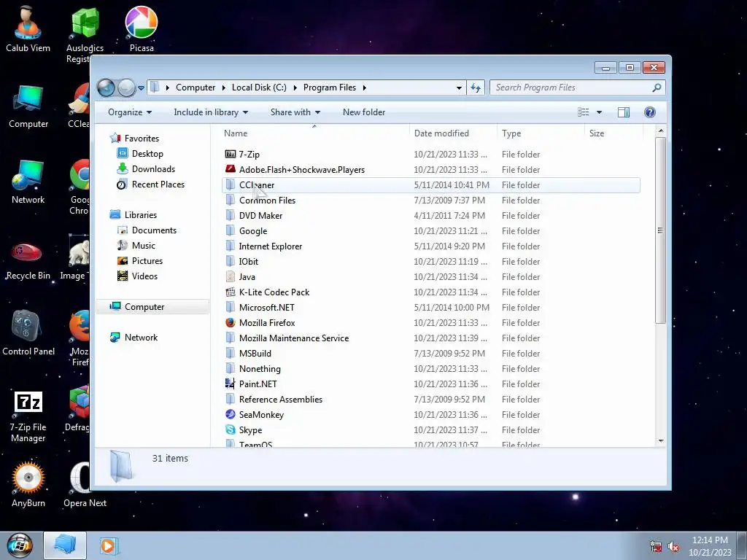
Task: Select the Recycle Bin desktop icon
Action: point(28,260)
